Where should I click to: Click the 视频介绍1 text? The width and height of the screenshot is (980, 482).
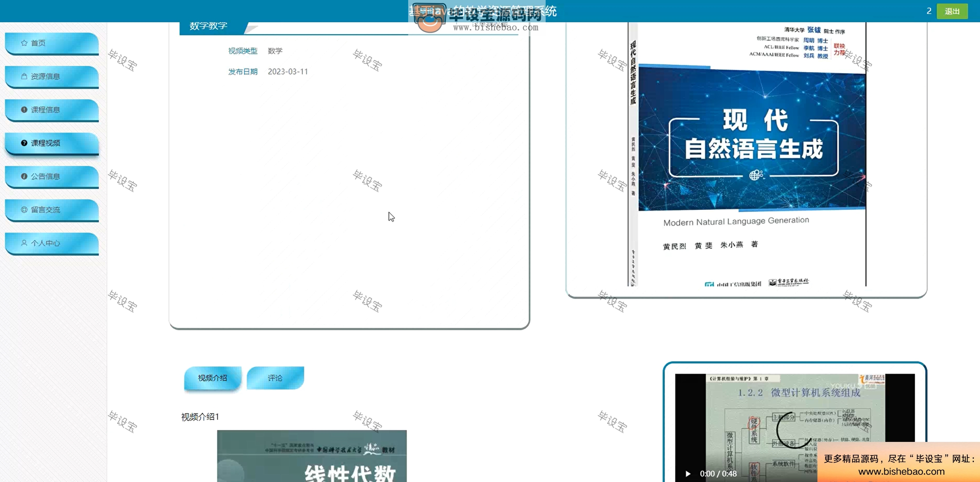pyautogui.click(x=200, y=417)
